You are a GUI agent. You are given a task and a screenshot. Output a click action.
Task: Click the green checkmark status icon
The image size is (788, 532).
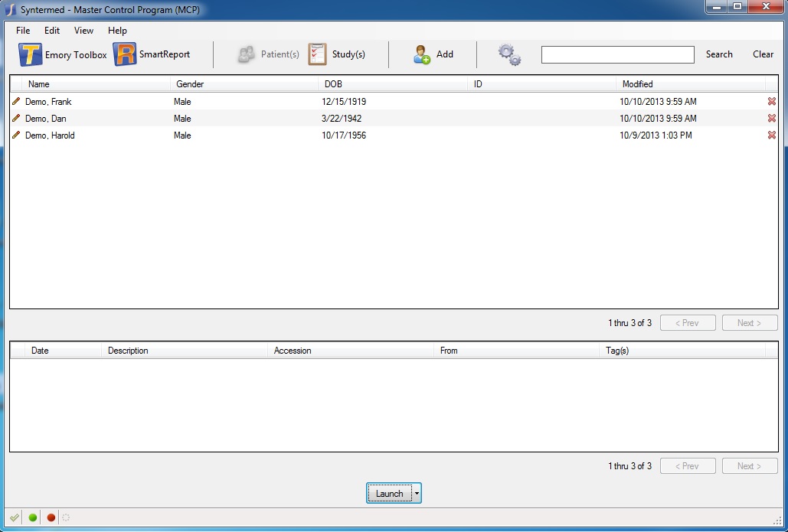15,517
